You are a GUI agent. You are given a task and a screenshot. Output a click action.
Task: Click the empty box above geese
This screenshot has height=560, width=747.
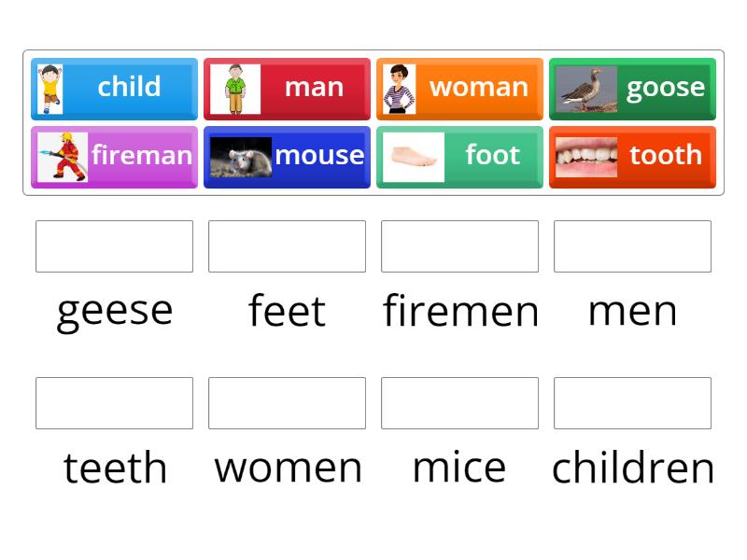click(114, 245)
